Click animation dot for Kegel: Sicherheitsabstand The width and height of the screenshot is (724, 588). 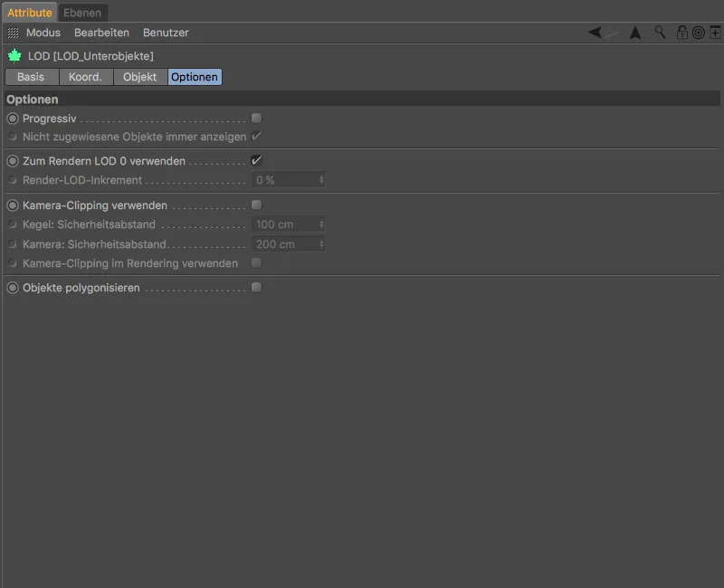click(x=13, y=224)
